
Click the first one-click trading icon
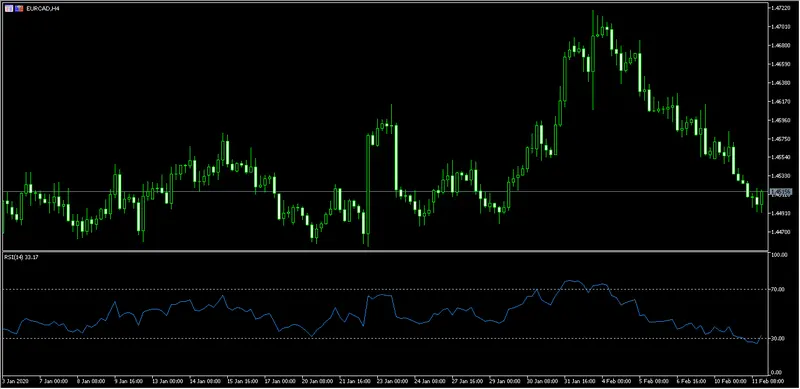(9, 8)
